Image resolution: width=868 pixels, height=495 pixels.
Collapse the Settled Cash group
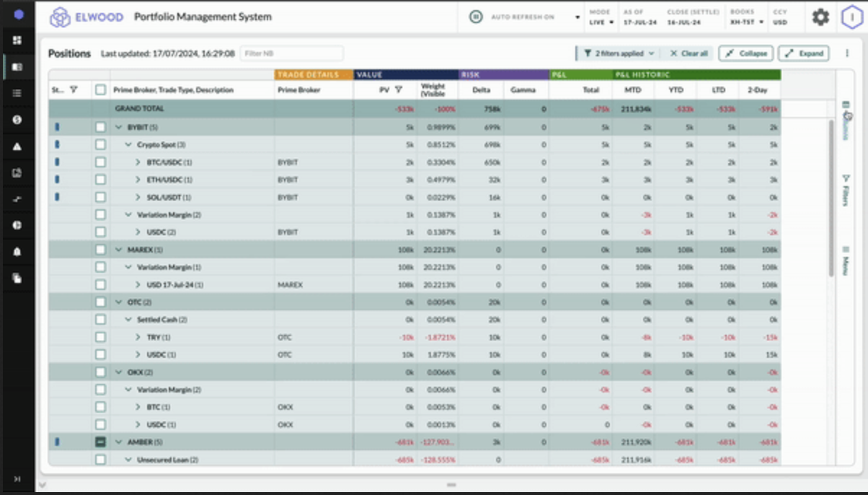128,320
